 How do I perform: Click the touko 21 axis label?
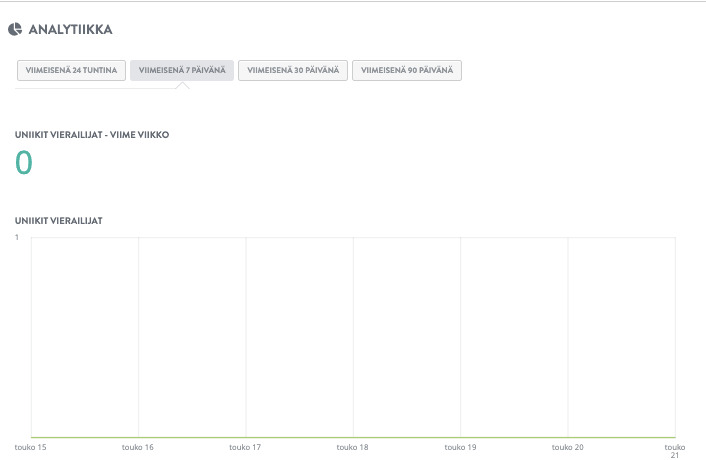coord(674,451)
